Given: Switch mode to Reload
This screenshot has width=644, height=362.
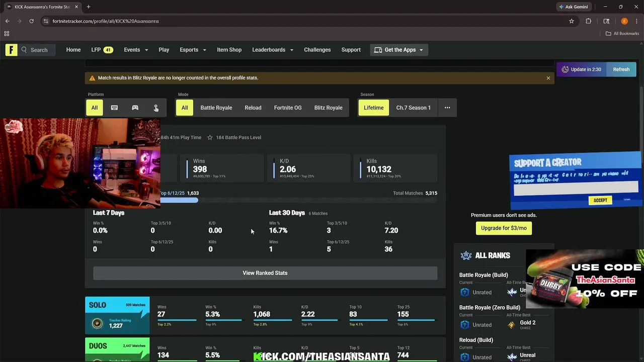Looking at the screenshot, I should 253,108.
